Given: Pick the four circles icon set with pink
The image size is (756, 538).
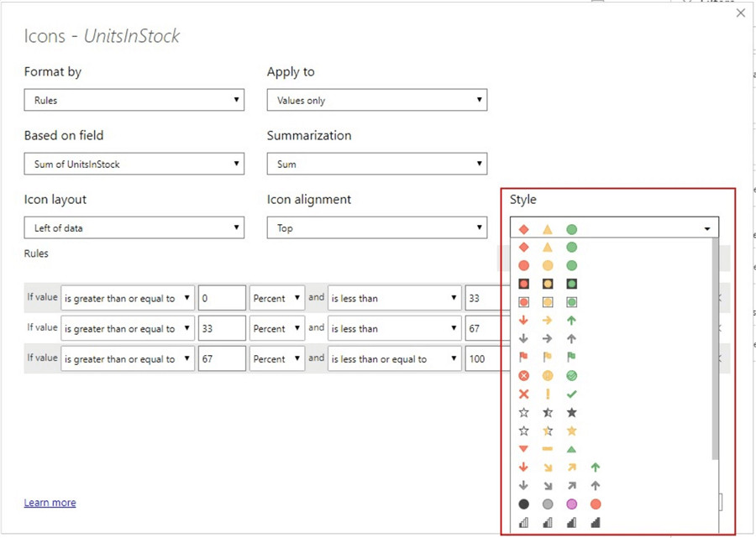Looking at the screenshot, I should coord(559,504).
